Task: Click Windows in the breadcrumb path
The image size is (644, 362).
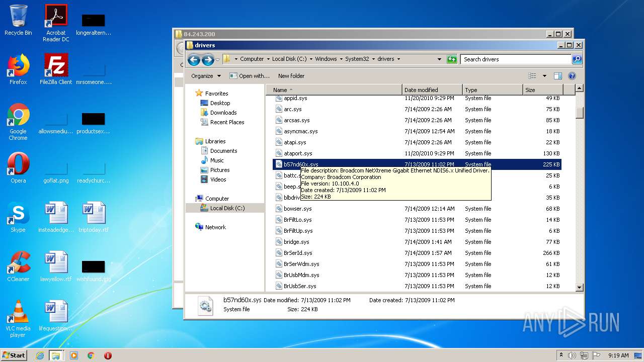Action: tap(326, 59)
